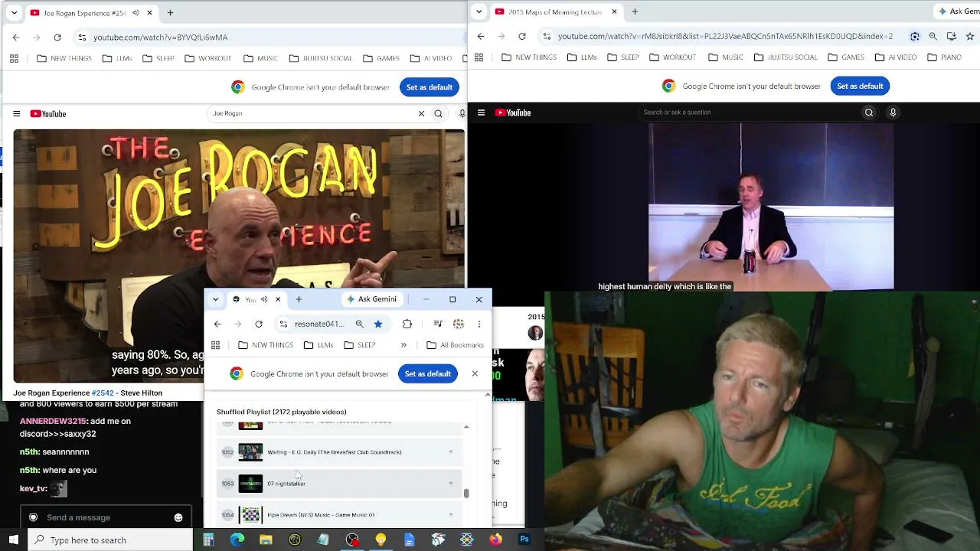Open the AI VIDEO bookmark folder in the Maps of Meaning window
980x551 pixels.
click(x=894, y=57)
